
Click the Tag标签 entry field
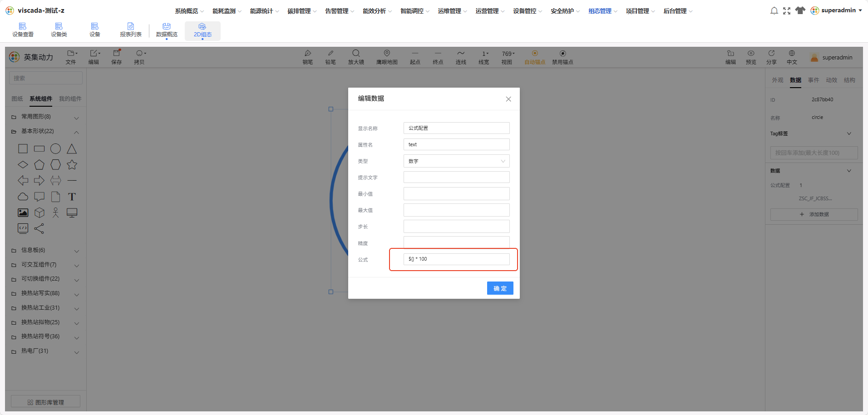tap(814, 153)
